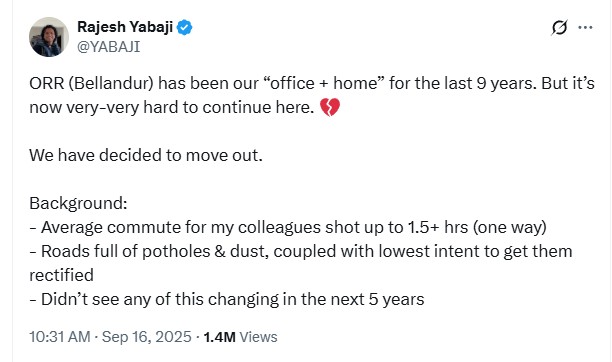The height and width of the screenshot is (362, 612).
Task: Click the Sep 16, 2025 date
Action: pos(147,337)
